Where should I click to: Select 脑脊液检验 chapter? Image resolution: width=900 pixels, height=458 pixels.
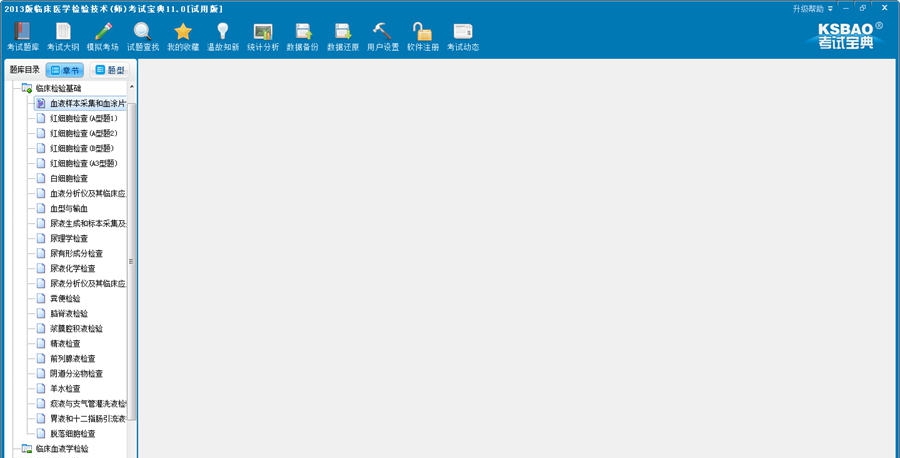click(63, 313)
